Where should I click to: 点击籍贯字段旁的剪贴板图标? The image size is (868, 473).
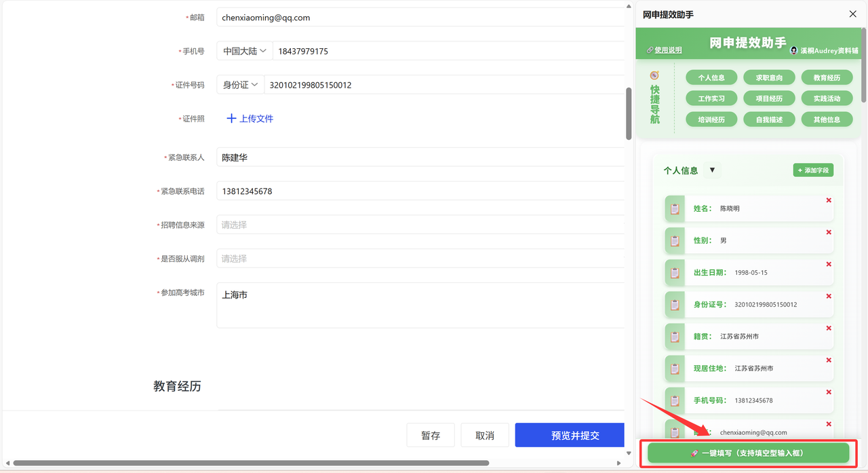tap(675, 336)
